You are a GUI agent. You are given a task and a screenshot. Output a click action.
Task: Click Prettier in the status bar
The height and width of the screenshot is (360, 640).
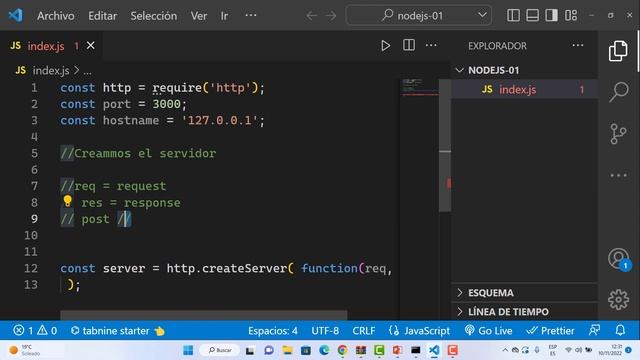550,330
